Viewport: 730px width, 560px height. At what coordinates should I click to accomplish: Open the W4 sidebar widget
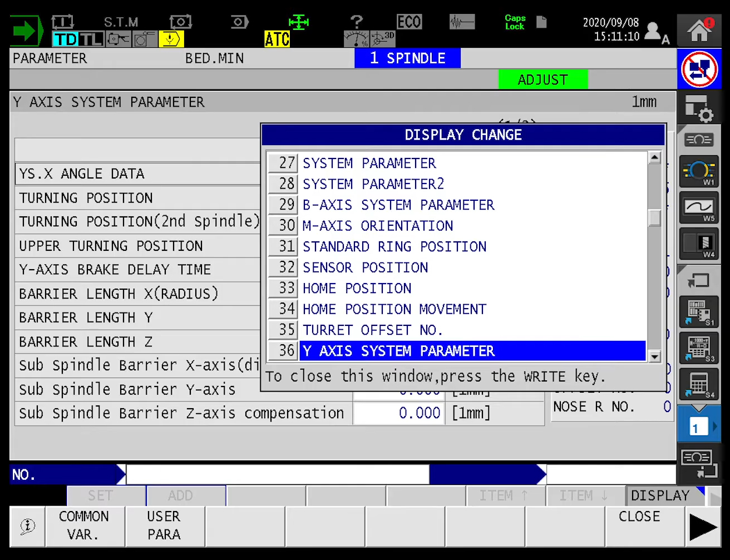pyautogui.click(x=699, y=244)
